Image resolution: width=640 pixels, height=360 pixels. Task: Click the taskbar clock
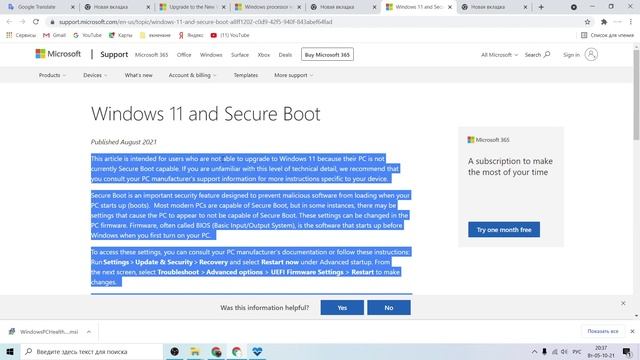601,351
